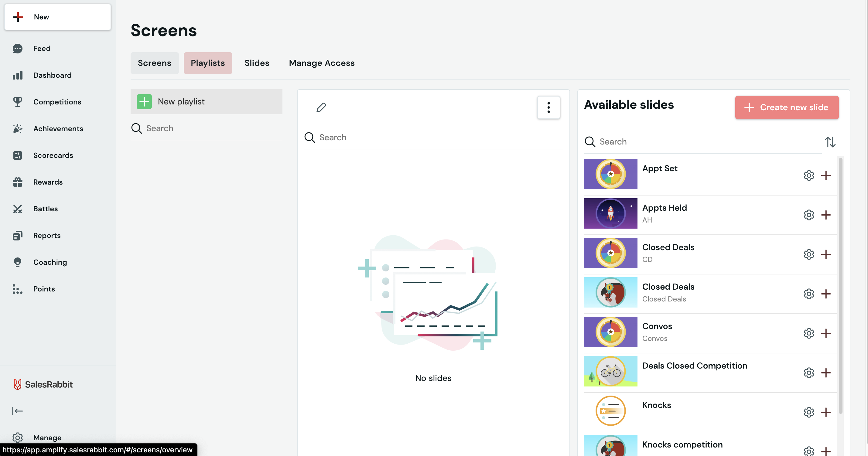Image resolution: width=868 pixels, height=456 pixels.
Task: Add Appts Held slide with plus icon
Action: [825, 215]
